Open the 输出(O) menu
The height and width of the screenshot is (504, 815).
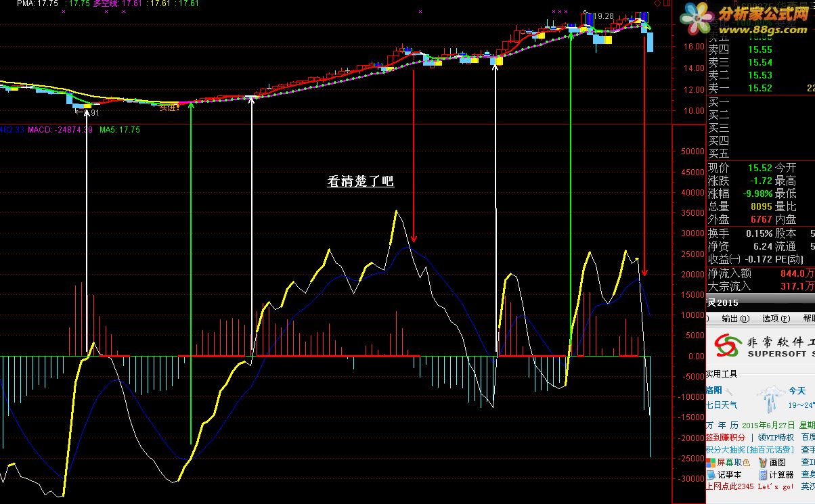(735, 318)
